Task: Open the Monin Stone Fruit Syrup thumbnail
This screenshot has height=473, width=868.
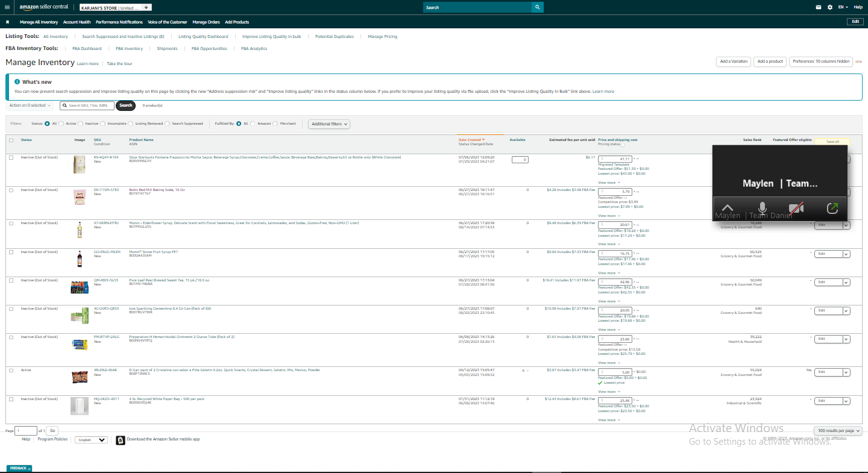Action: click(79, 258)
